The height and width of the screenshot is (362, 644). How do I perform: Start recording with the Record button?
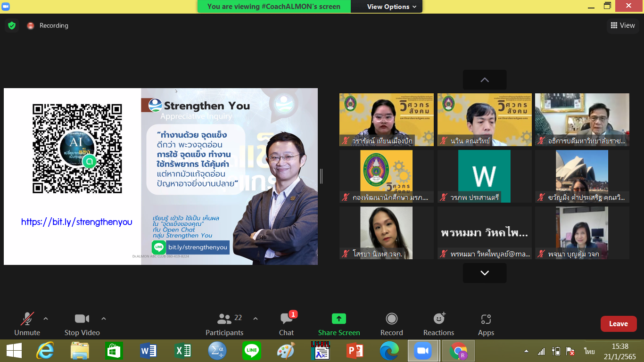(x=392, y=324)
